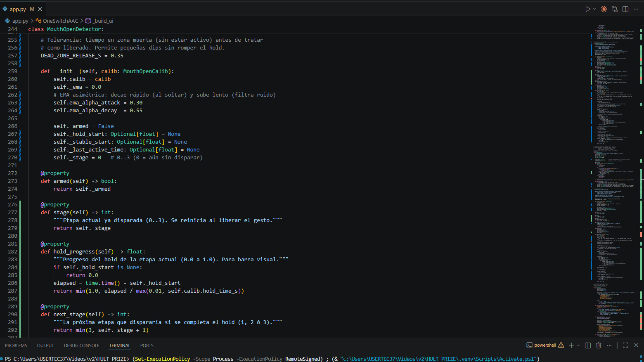
Task: Select the app.py editor tab
Action: [x=23, y=9]
